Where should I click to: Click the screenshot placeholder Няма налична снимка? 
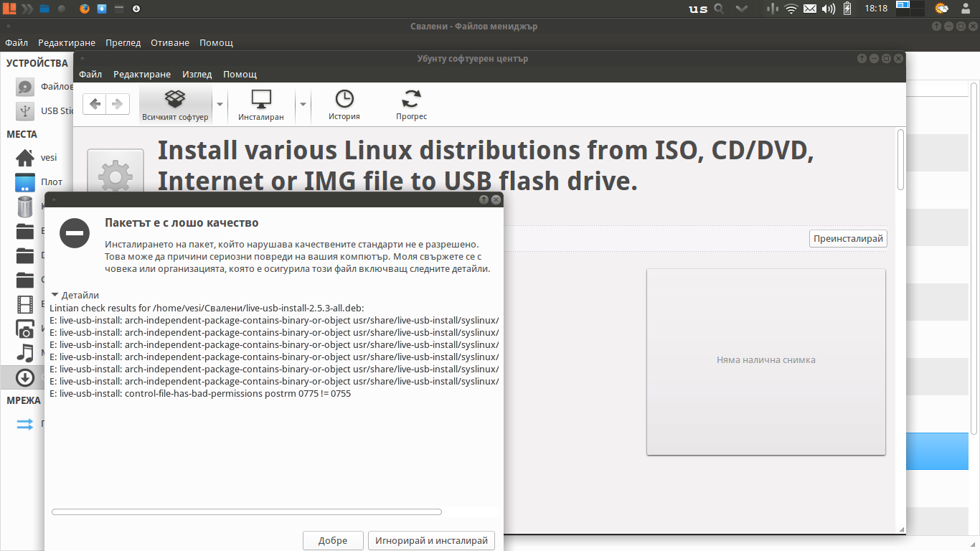tap(765, 361)
